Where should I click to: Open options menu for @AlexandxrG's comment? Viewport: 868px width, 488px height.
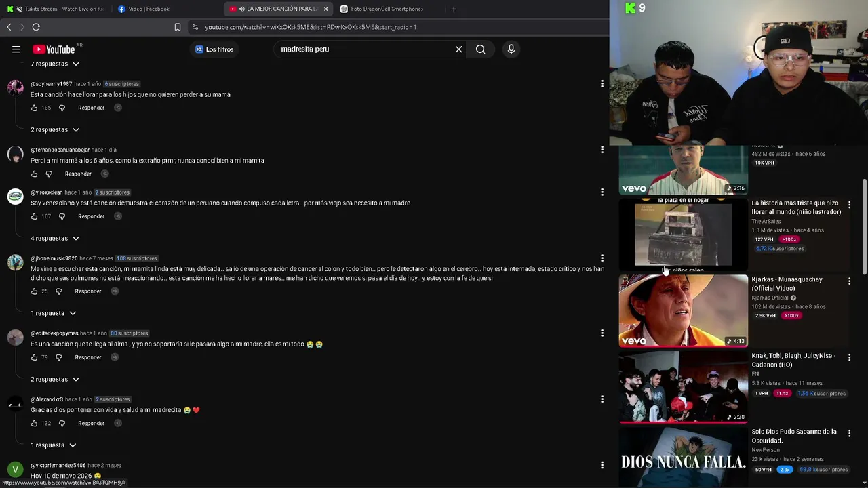[x=602, y=399]
